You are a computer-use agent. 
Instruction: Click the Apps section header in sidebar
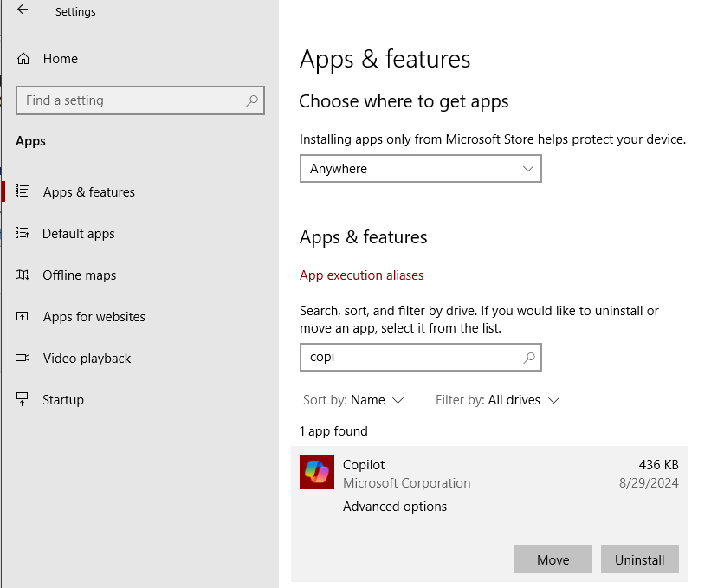[30, 141]
